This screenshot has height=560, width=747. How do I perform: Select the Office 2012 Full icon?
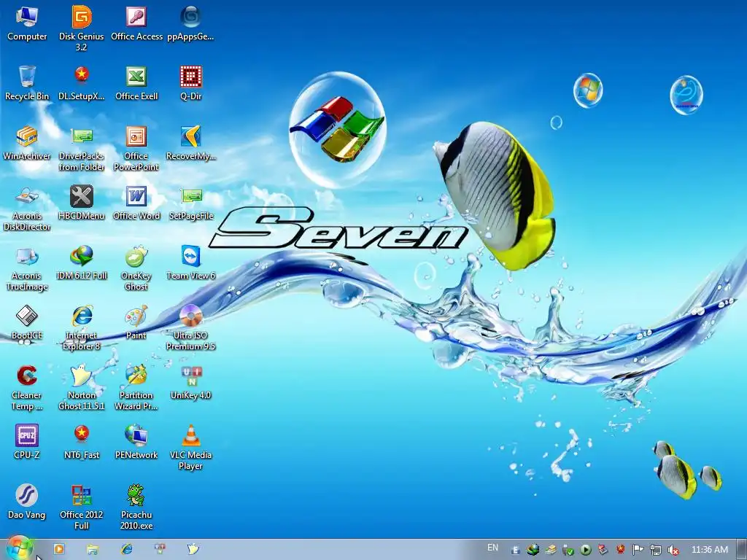(x=82, y=507)
